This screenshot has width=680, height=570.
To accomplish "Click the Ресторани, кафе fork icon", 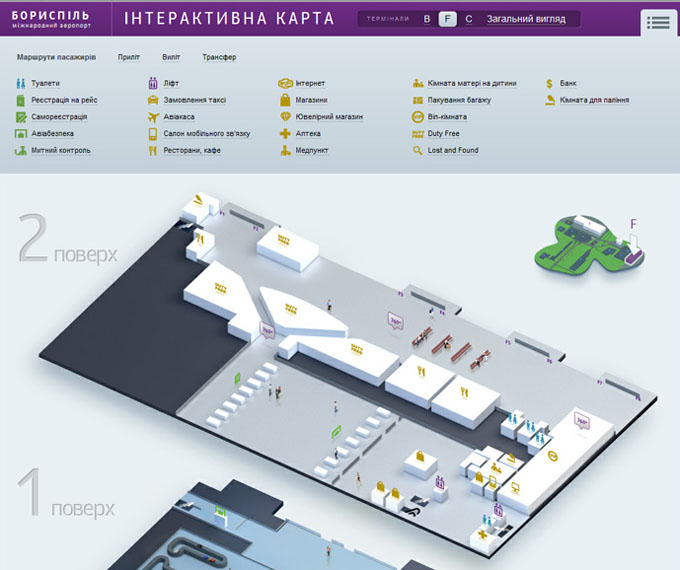I will (x=153, y=151).
